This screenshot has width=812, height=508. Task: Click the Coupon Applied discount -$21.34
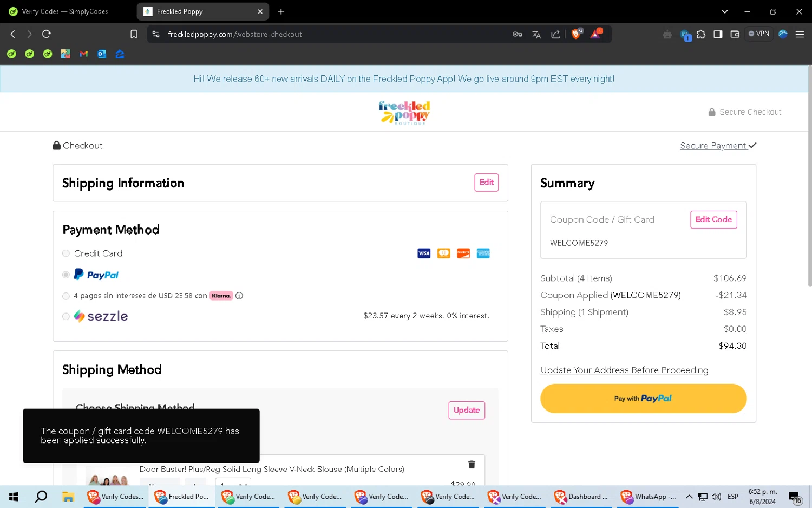click(731, 295)
